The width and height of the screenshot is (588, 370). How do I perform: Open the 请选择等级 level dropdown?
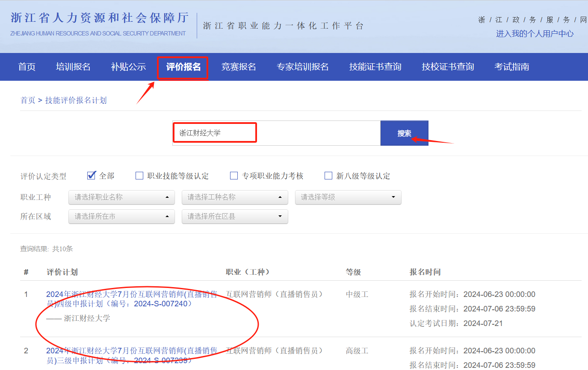pos(348,197)
